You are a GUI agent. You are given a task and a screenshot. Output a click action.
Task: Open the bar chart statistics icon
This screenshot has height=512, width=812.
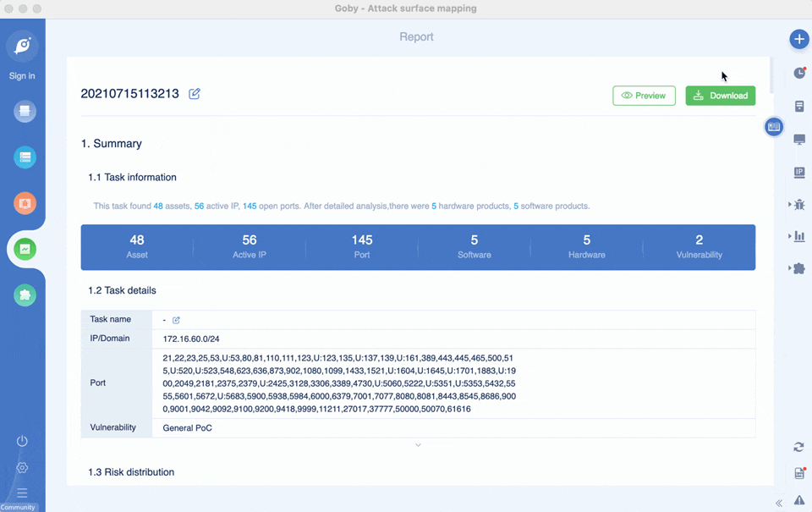click(799, 236)
